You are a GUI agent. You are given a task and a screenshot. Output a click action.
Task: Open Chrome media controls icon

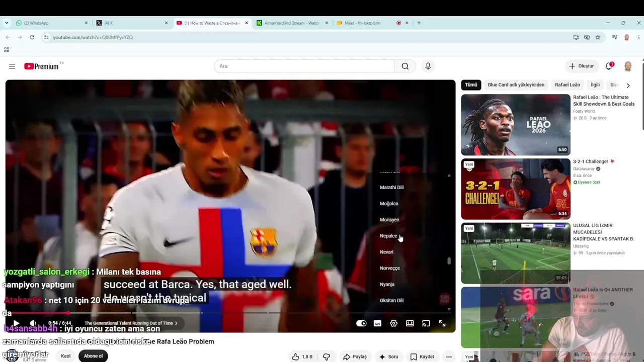click(x=614, y=37)
